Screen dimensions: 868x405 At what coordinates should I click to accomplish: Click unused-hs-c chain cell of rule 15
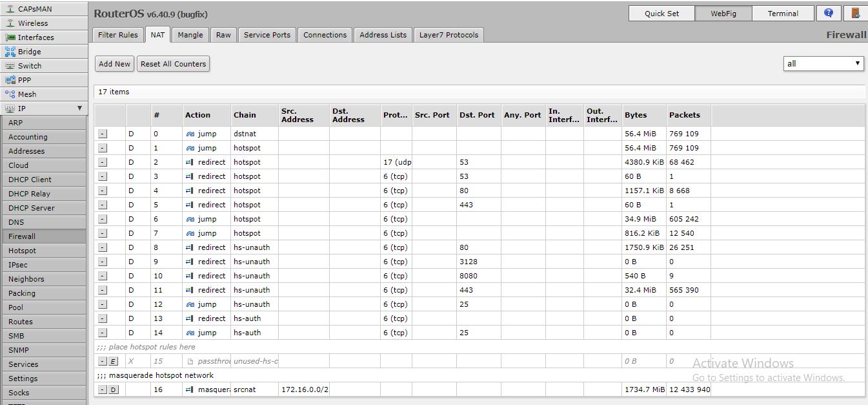tap(254, 361)
